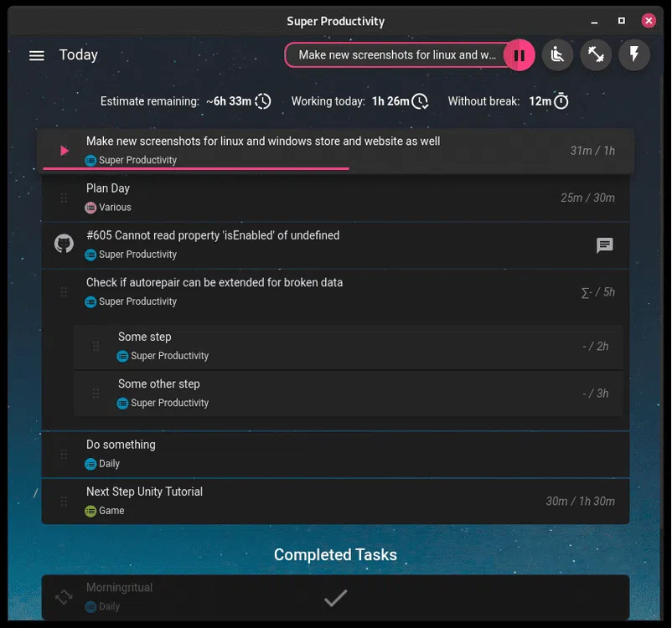
Task: Open the GitHub icon on issue #605
Action: [64, 245]
